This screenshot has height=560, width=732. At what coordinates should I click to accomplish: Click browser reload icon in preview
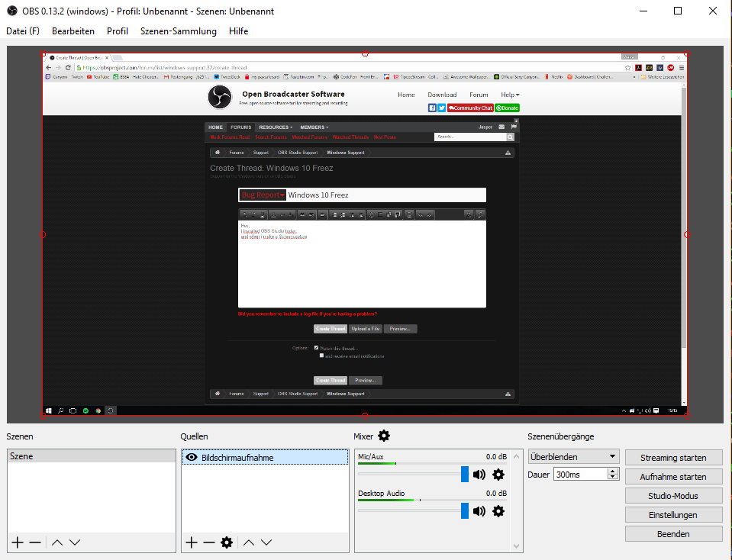[68, 68]
